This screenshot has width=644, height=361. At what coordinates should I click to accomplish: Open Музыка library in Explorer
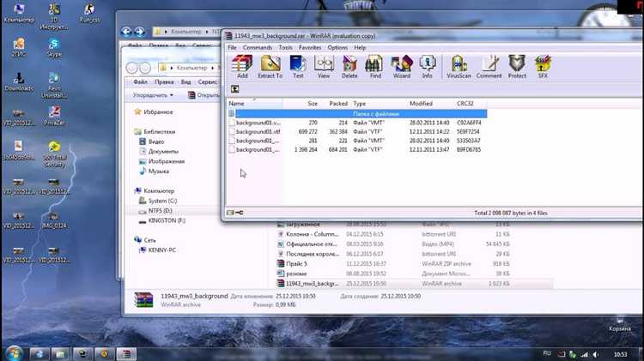click(159, 171)
